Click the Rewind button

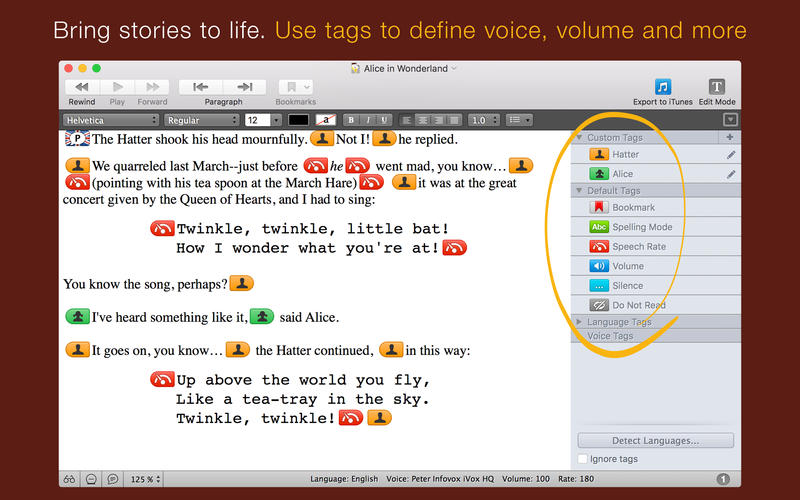tap(82, 87)
